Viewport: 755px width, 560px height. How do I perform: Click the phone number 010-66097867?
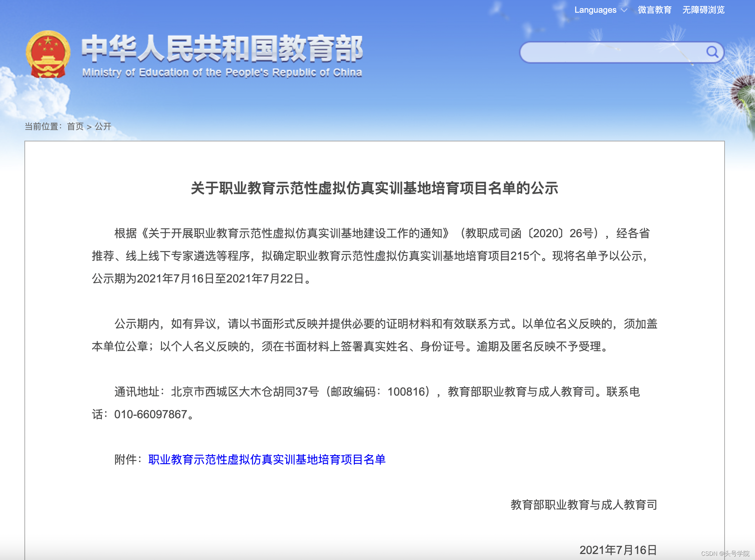tap(150, 414)
